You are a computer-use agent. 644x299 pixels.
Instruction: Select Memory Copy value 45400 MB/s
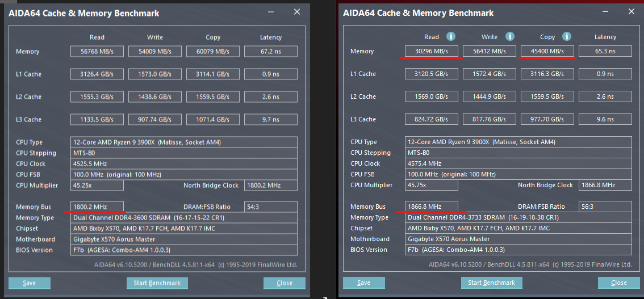pyautogui.click(x=547, y=51)
